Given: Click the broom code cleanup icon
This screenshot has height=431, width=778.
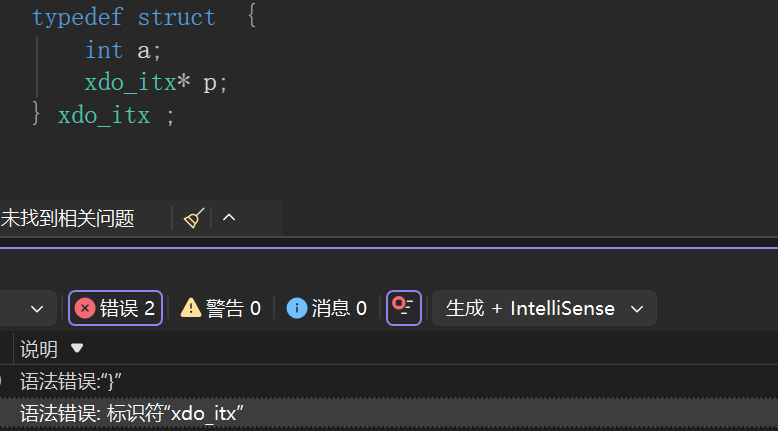Looking at the screenshot, I should tap(194, 218).
